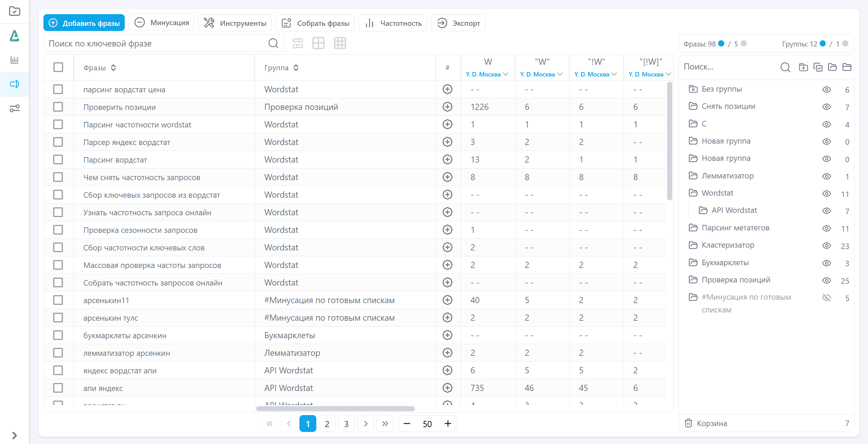The width and height of the screenshot is (868, 444).
Task: Click the Добавить фразы button
Action: (x=84, y=23)
